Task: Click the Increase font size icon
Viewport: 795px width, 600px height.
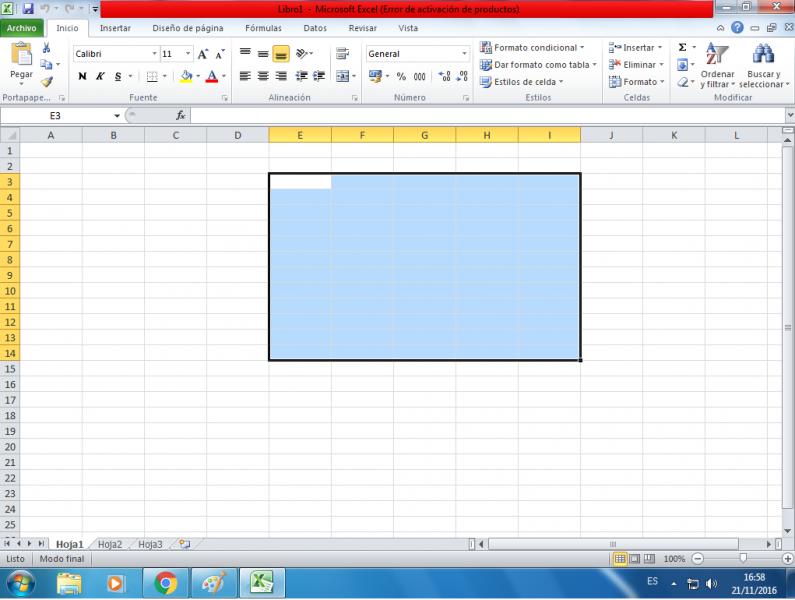Action: tap(204, 53)
